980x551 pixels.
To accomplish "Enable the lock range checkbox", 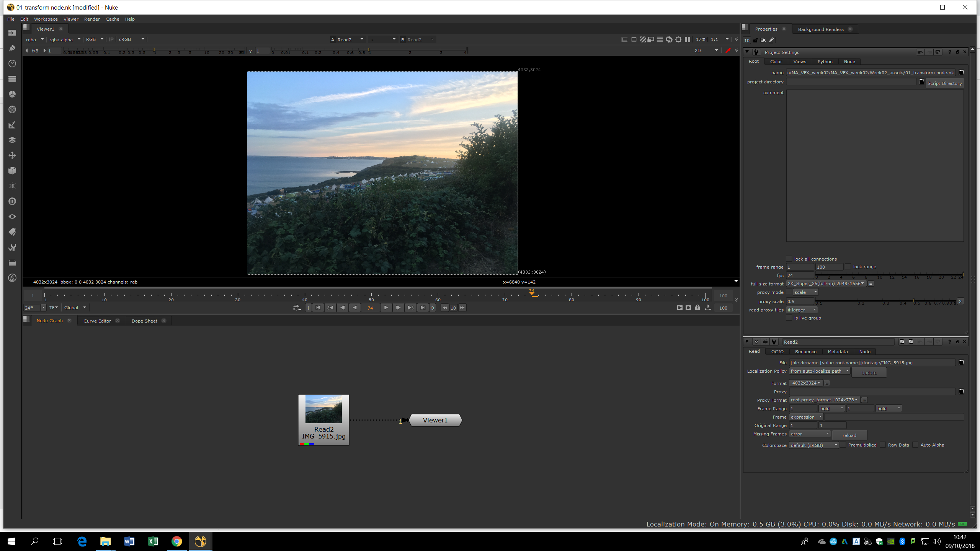I will pos(848,267).
